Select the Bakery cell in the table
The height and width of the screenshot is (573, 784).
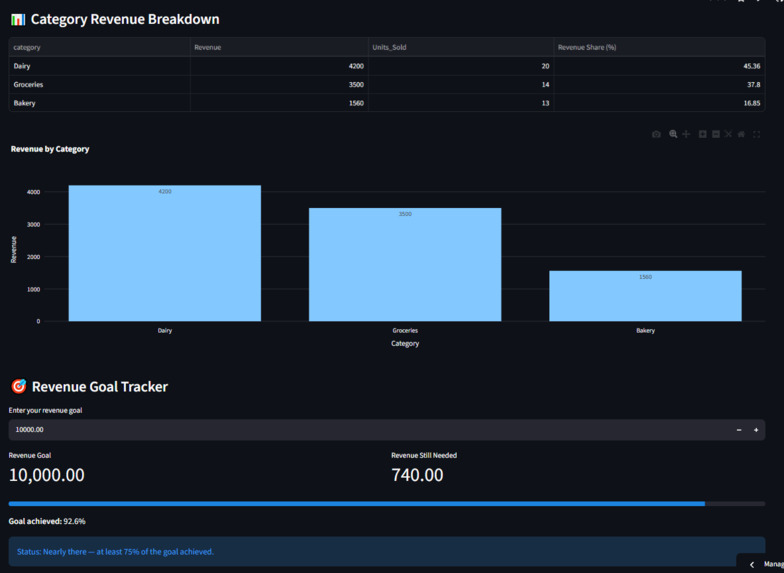pyautogui.click(x=100, y=103)
